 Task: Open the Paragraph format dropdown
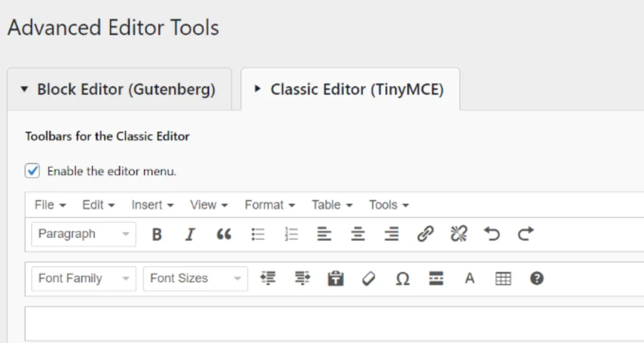(x=83, y=234)
